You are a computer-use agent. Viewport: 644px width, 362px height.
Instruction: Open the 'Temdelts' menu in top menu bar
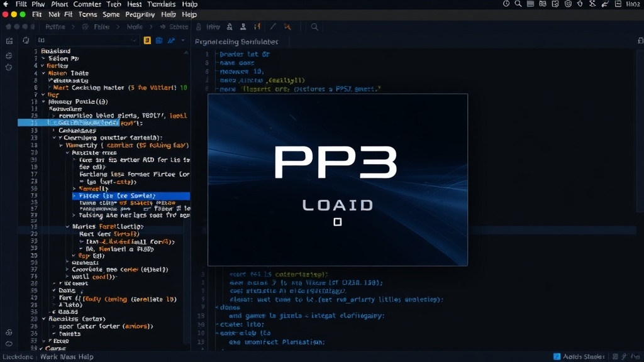pos(162,4)
